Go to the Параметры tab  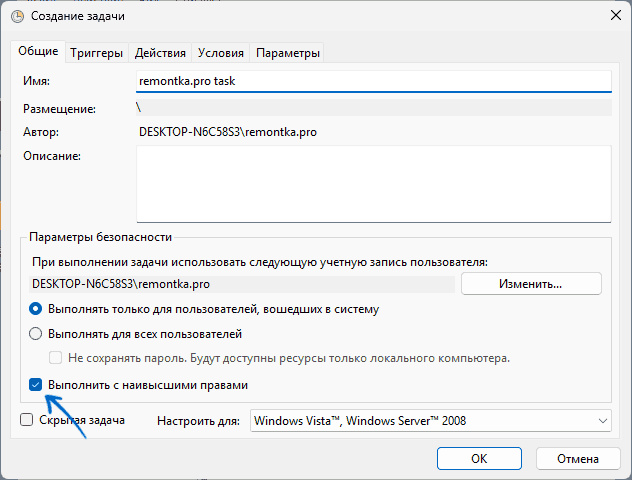(x=288, y=53)
